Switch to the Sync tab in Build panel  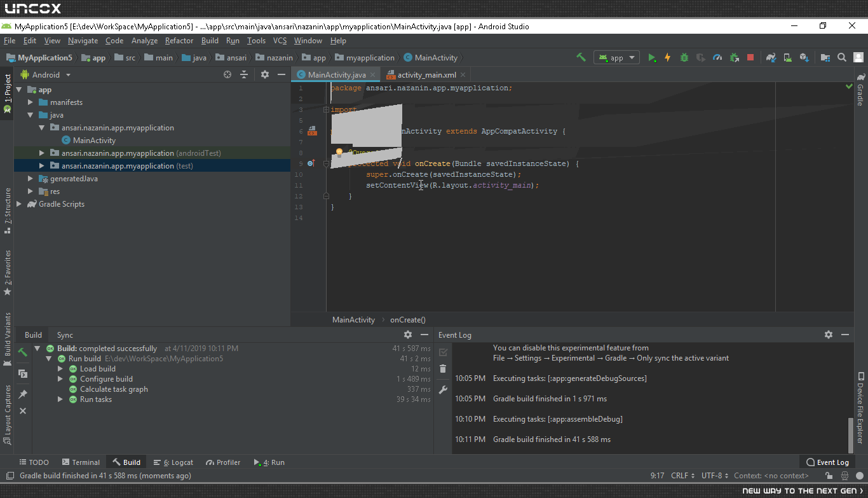(x=65, y=335)
